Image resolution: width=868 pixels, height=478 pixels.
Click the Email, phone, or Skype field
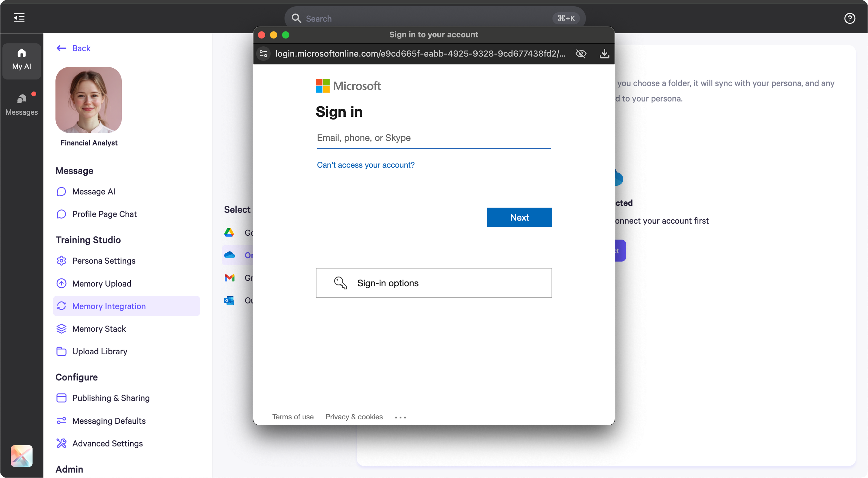tap(434, 138)
